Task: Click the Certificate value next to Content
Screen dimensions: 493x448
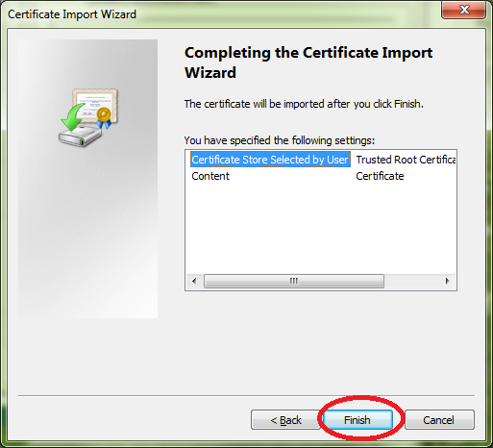Action: tap(380, 176)
